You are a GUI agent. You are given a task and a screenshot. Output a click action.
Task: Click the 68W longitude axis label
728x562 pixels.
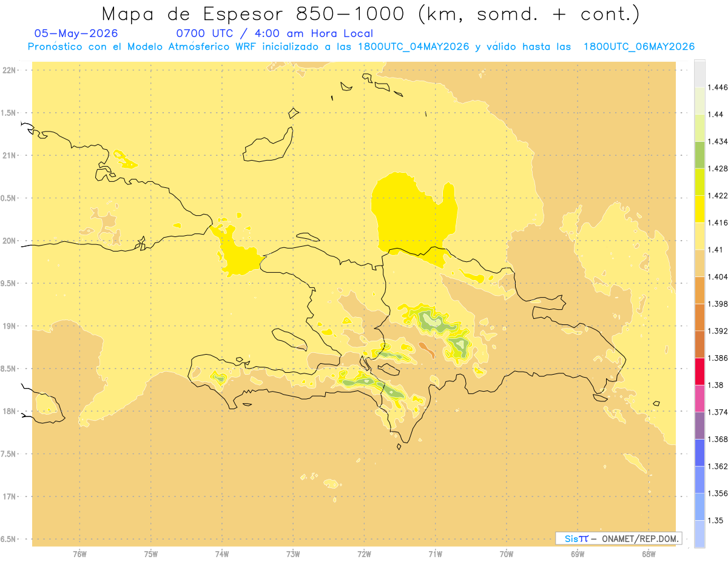point(648,554)
